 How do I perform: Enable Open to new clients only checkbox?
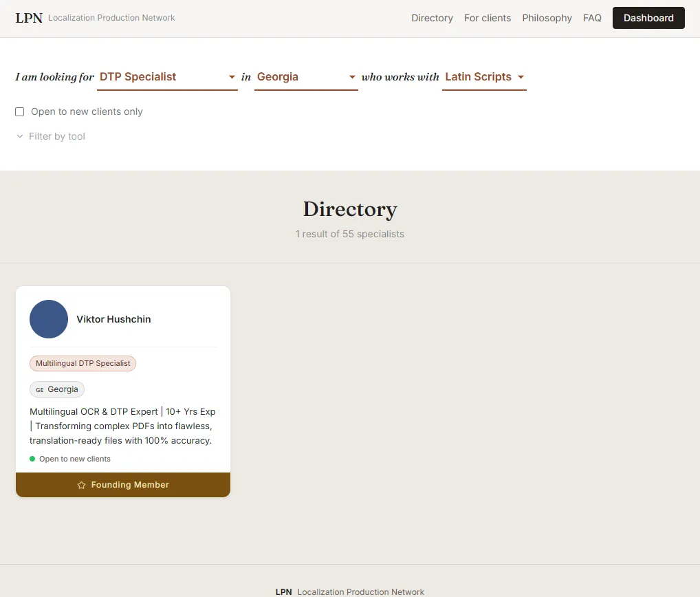[20, 111]
